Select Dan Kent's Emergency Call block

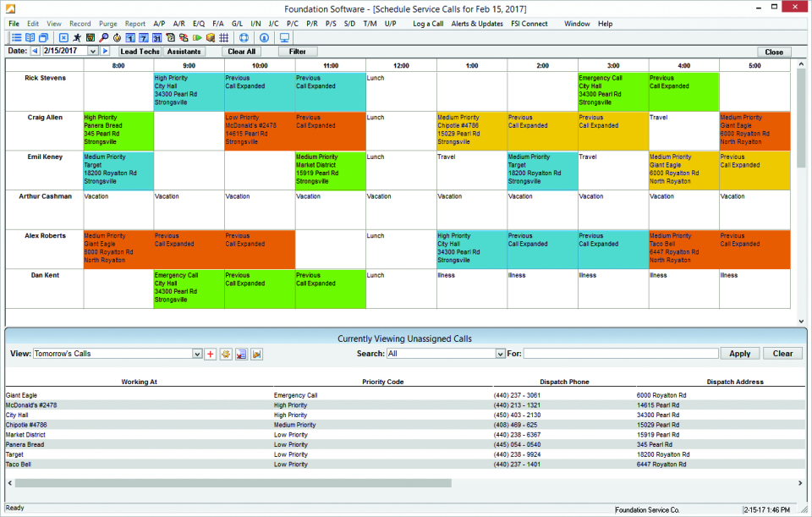coord(189,289)
